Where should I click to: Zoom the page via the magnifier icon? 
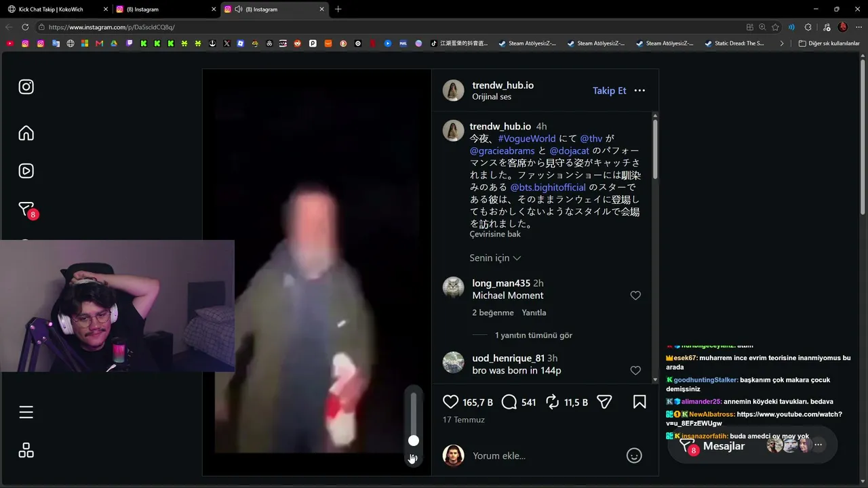[762, 27]
